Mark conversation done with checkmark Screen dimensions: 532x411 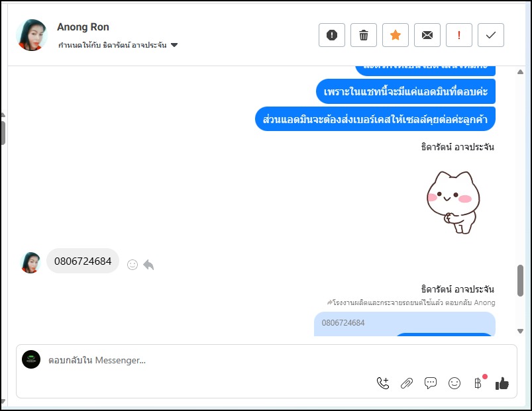(491, 35)
